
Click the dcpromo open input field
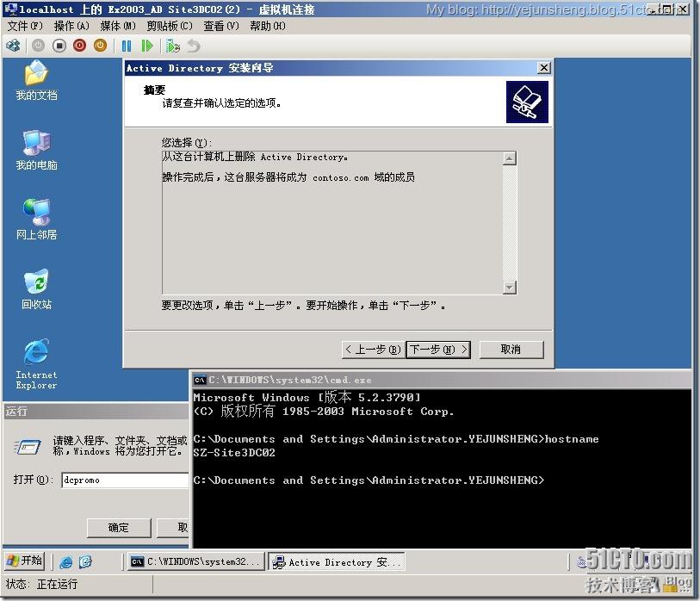125,480
